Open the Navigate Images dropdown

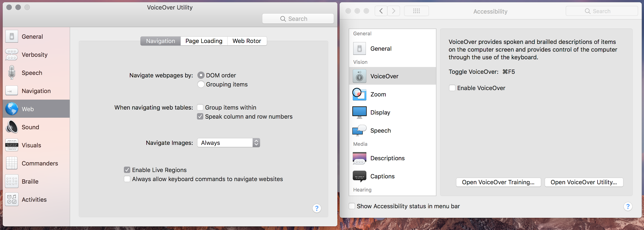coord(228,143)
